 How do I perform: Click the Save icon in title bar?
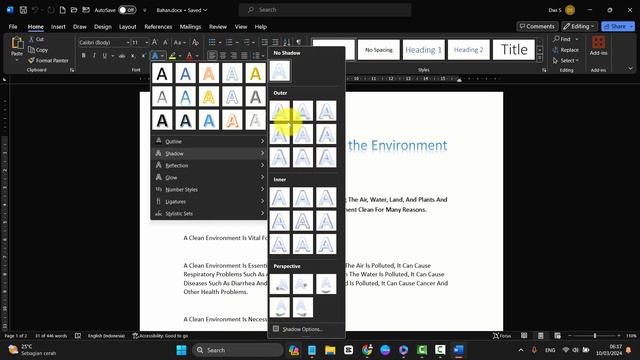[23, 10]
